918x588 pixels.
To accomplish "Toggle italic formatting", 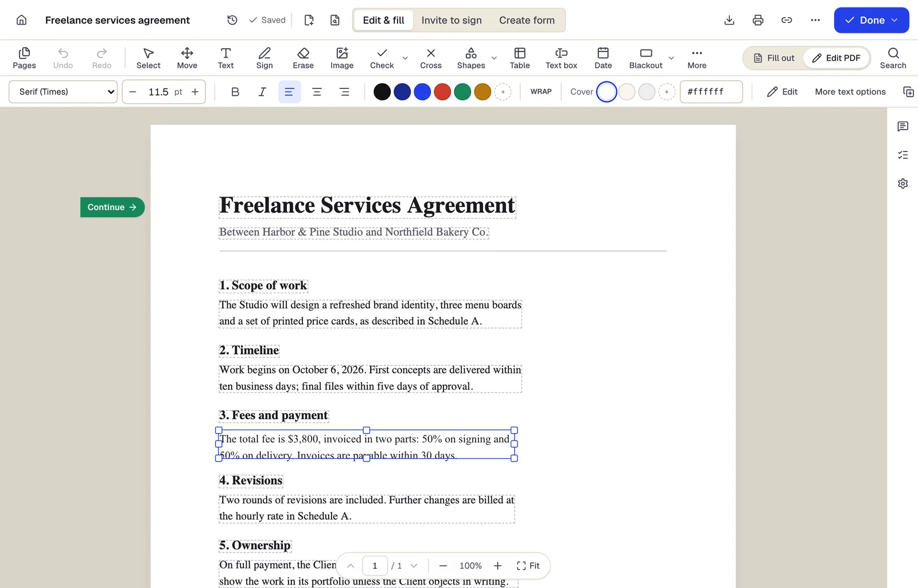I will tap(262, 92).
